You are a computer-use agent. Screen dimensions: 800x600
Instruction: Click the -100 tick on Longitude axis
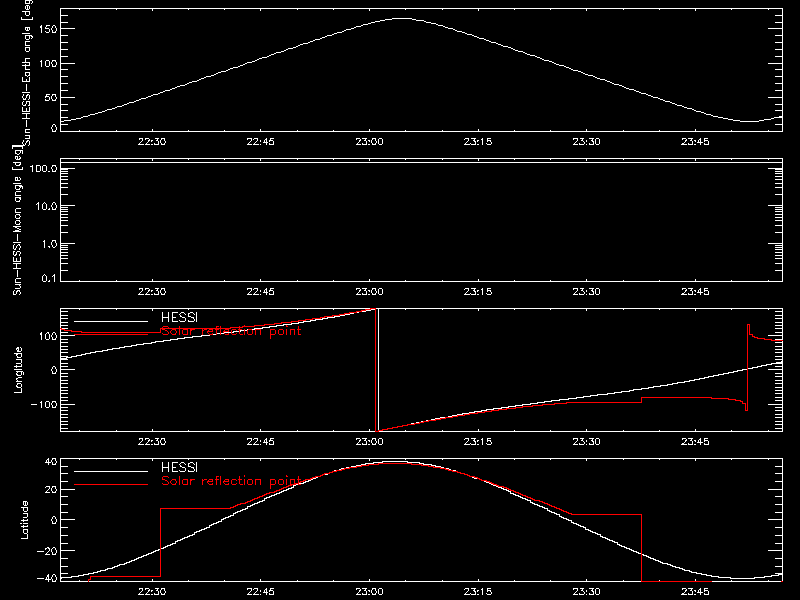click(44, 404)
